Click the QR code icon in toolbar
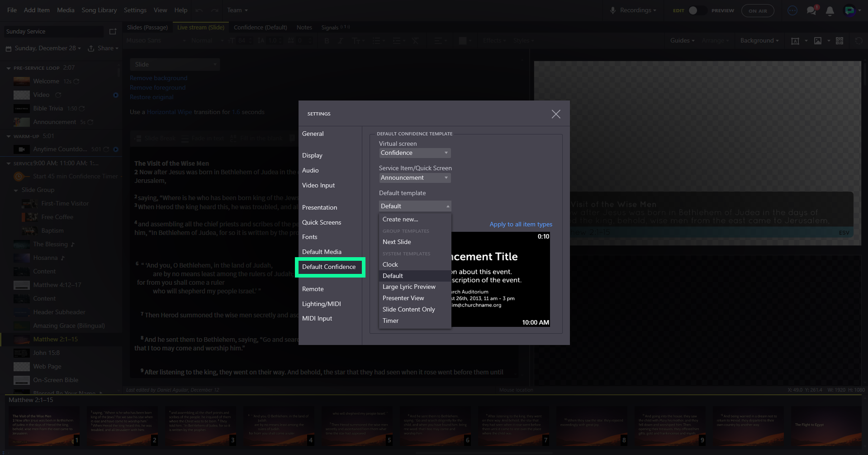 [x=840, y=41]
